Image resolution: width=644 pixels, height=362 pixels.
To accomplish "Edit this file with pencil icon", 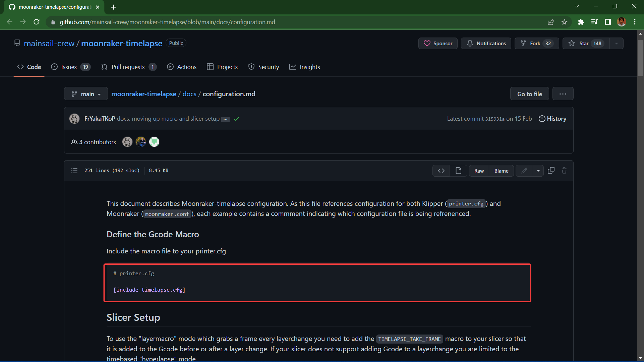I will [x=524, y=171].
